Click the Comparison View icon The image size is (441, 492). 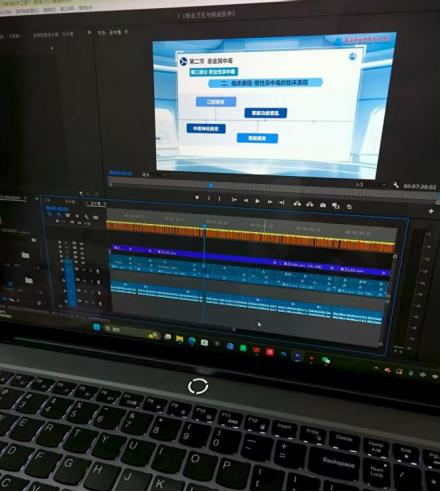pos(336,206)
